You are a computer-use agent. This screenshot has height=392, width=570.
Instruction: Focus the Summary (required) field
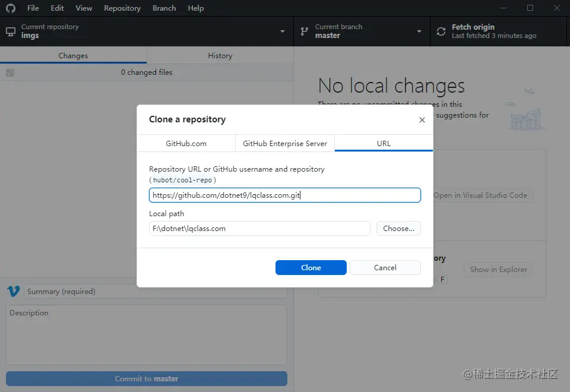pyautogui.click(x=156, y=291)
